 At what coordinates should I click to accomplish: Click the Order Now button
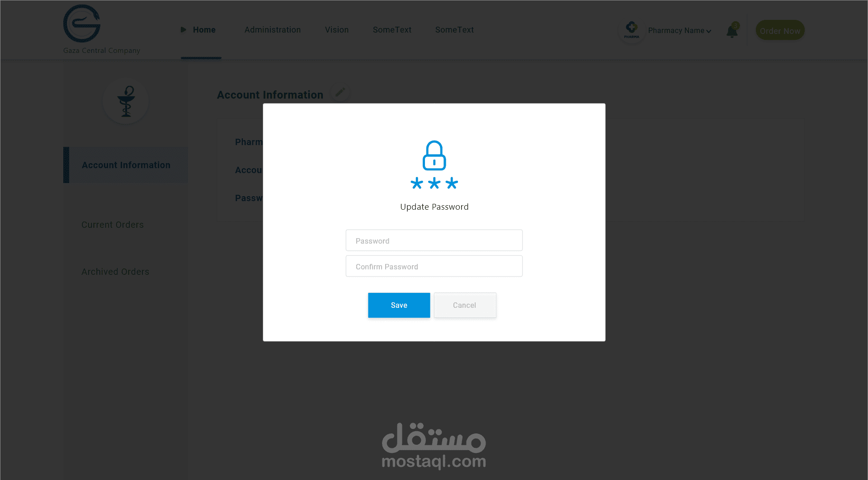point(780,30)
